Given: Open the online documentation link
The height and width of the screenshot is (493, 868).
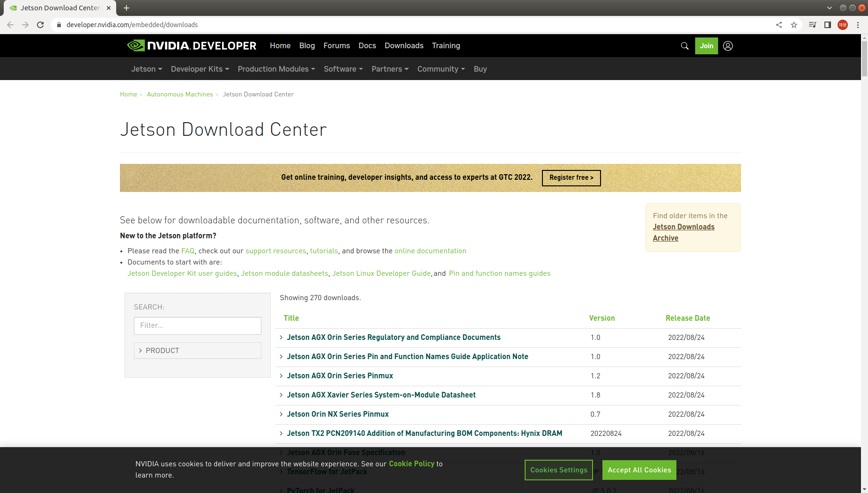Looking at the screenshot, I should point(430,251).
